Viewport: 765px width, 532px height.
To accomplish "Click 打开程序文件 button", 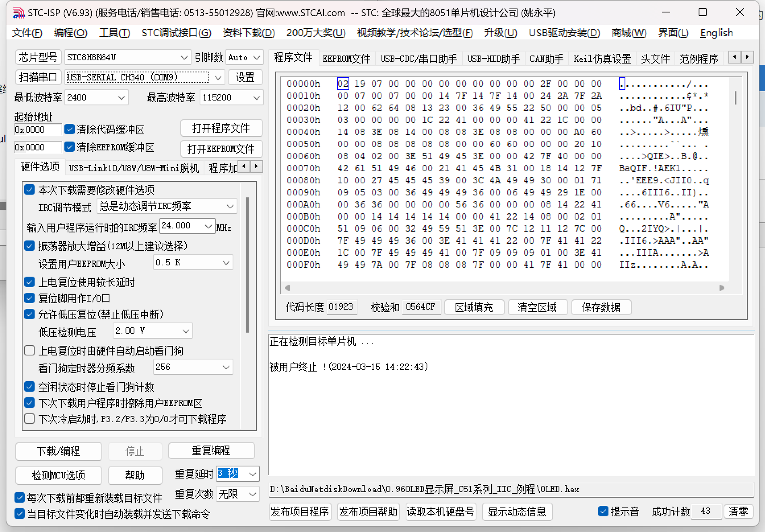I will 221,128.
